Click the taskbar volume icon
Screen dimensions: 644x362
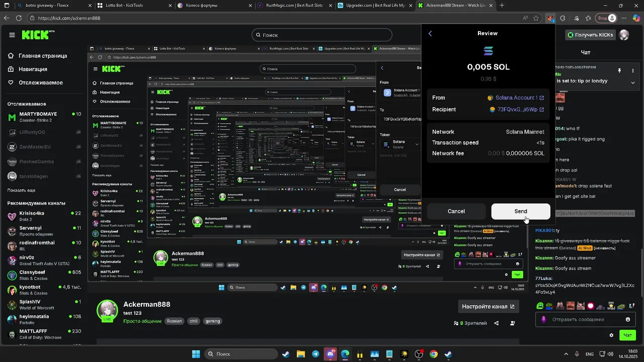click(611, 354)
